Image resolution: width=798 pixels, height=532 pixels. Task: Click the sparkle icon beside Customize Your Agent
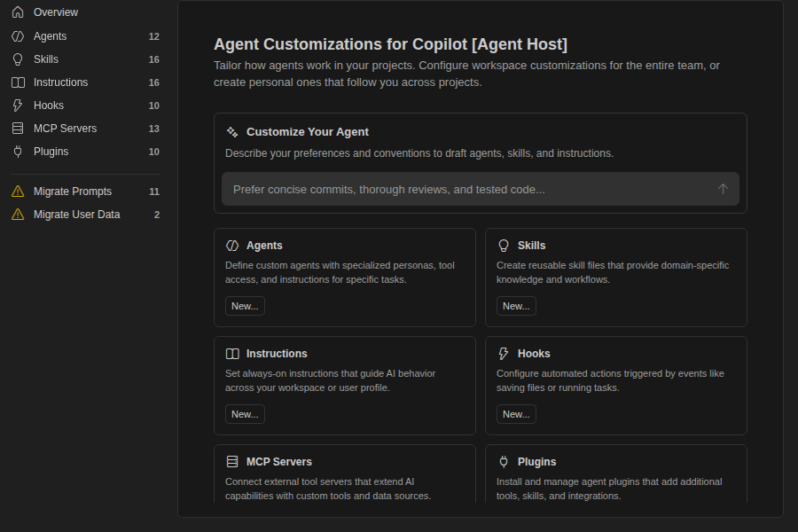232,132
